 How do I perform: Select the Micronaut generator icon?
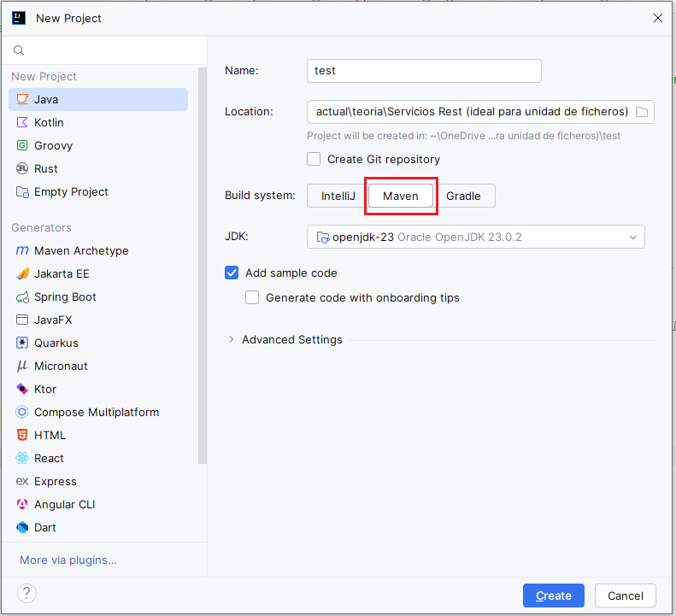pos(22,366)
